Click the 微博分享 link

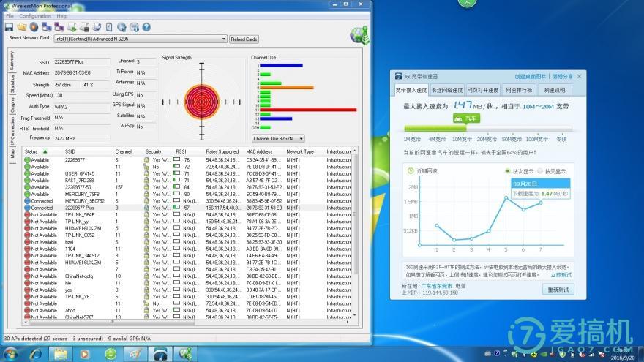point(562,76)
